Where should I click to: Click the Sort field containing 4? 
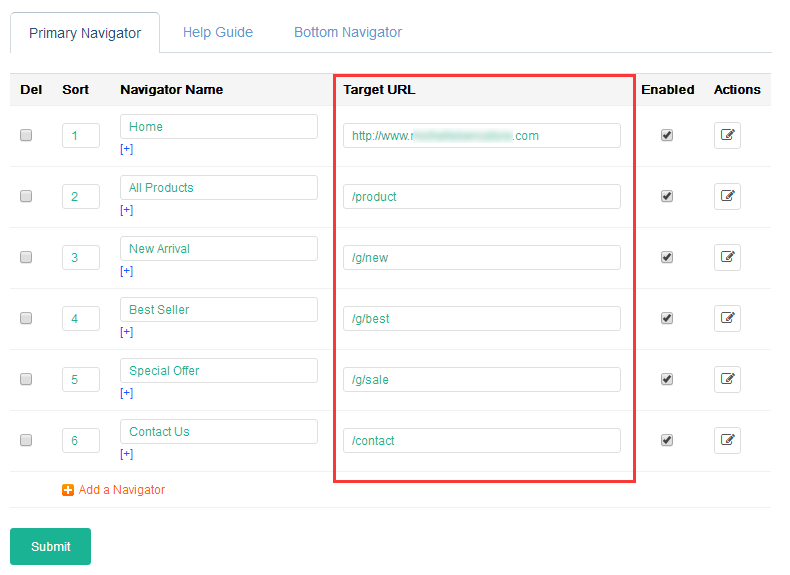tap(80, 319)
